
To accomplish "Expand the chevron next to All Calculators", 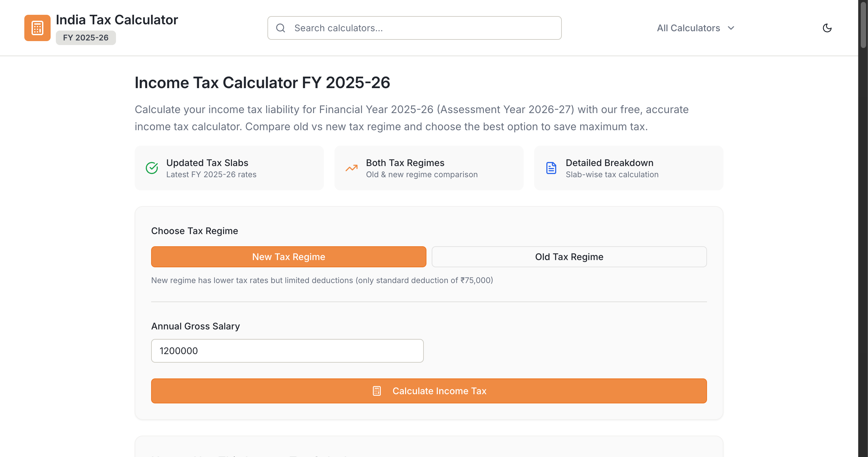I will [x=731, y=28].
